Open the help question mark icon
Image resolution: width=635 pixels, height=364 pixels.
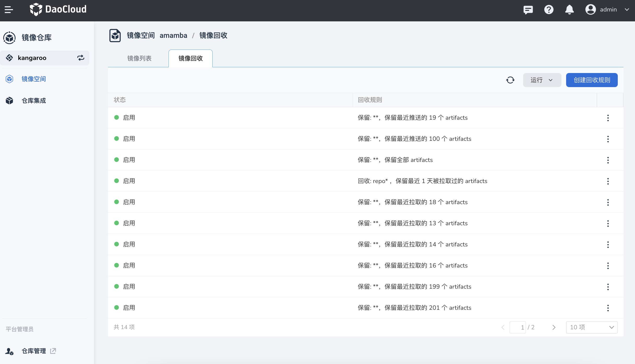(x=549, y=10)
